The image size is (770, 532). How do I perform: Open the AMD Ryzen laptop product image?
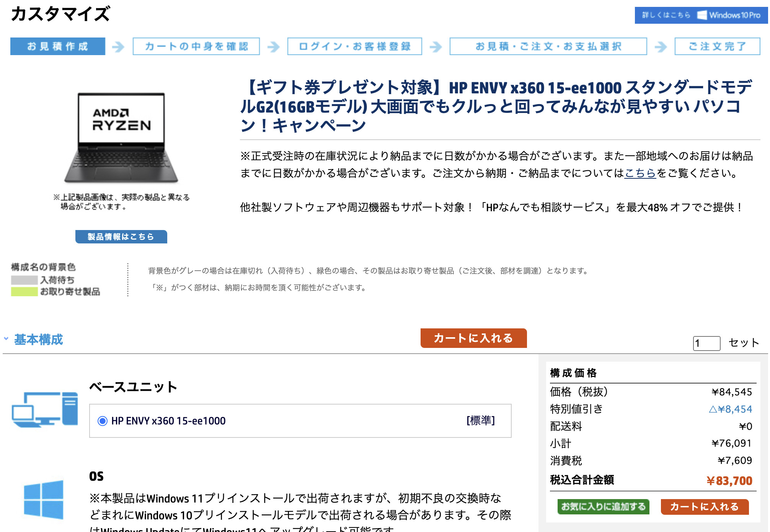click(121, 138)
